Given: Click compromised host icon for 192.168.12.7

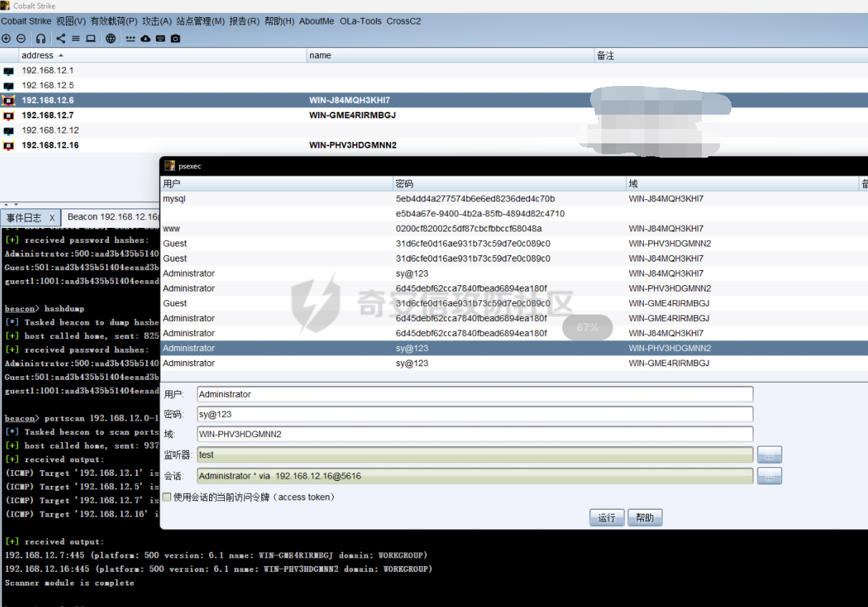Looking at the screenshot, I should point(9,115).
